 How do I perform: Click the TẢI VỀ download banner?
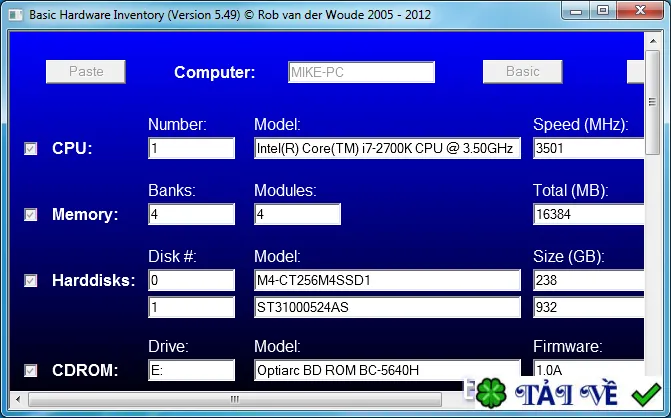[x=567, y=393]
